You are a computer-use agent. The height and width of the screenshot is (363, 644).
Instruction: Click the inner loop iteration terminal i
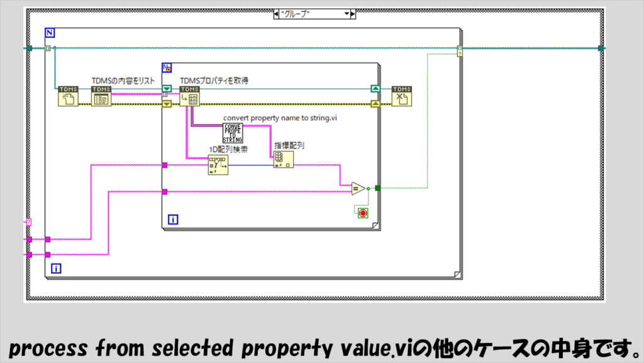(x=172, y=220)
